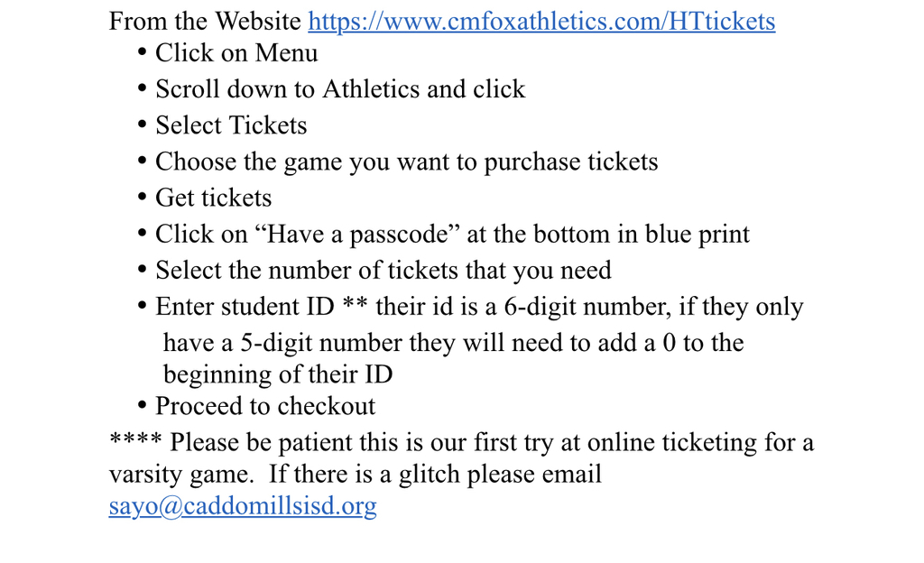This screenshot has height=563, width=924.
Task: Click the "beginning of their ID" text
Action: pyautogui.click(x=278, y=374)
